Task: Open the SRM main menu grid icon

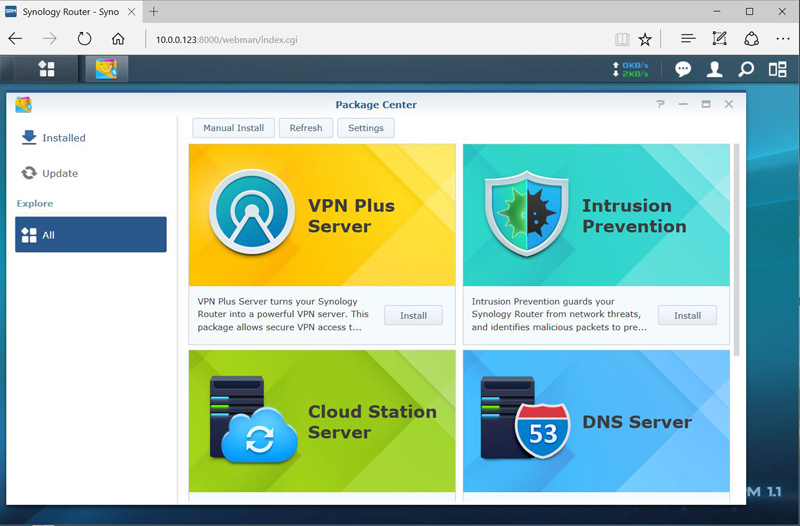Action: 46,69
